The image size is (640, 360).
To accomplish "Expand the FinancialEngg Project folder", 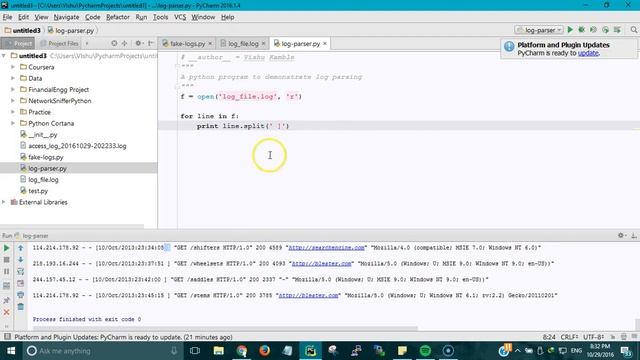I will pyautogui.click(x=13, y=89).
